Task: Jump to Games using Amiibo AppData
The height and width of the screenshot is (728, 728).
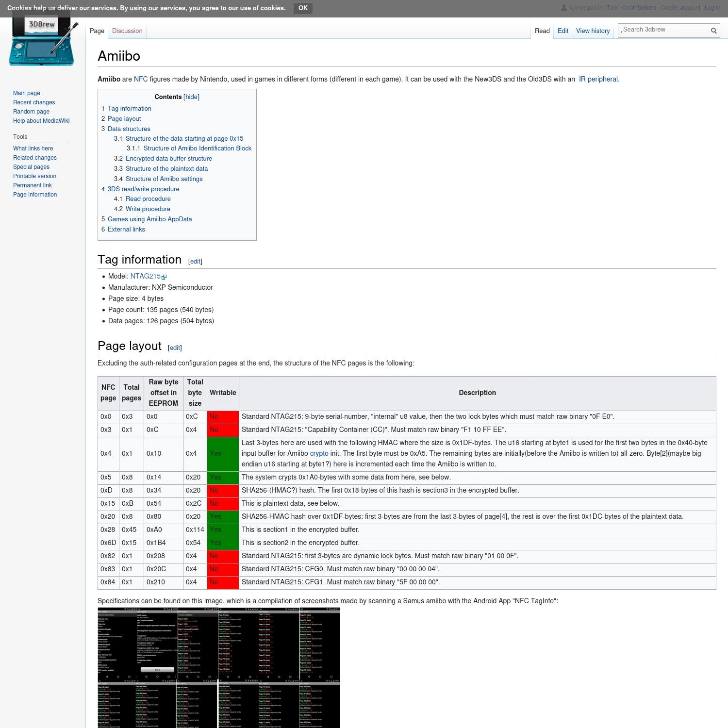Action: [x=150, y=219]
